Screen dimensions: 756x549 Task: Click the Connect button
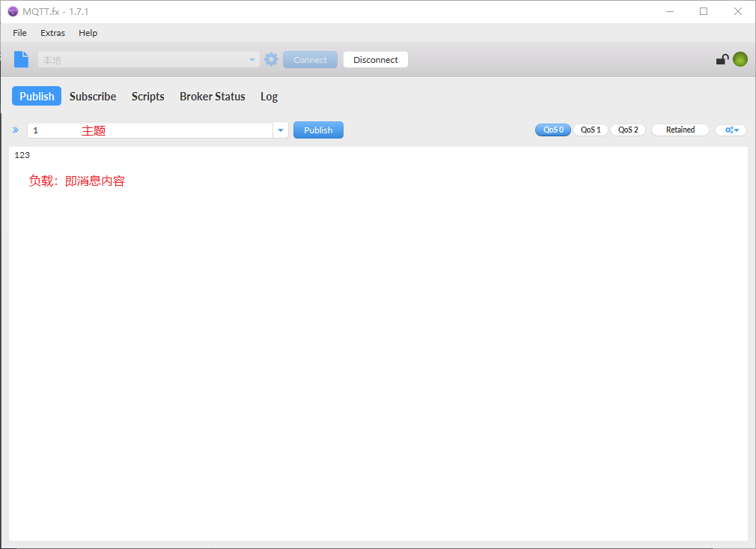310,60
